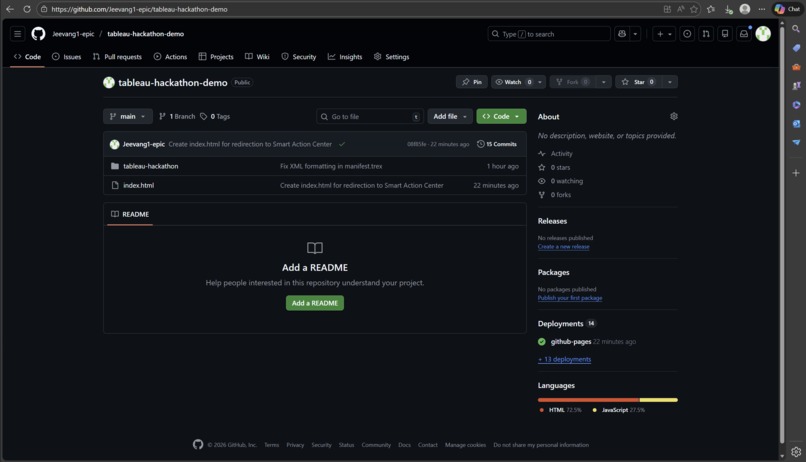The width and height of the screenshot is (806, 462).
Task: Click the browser refresh button
Action: (27, 9)
